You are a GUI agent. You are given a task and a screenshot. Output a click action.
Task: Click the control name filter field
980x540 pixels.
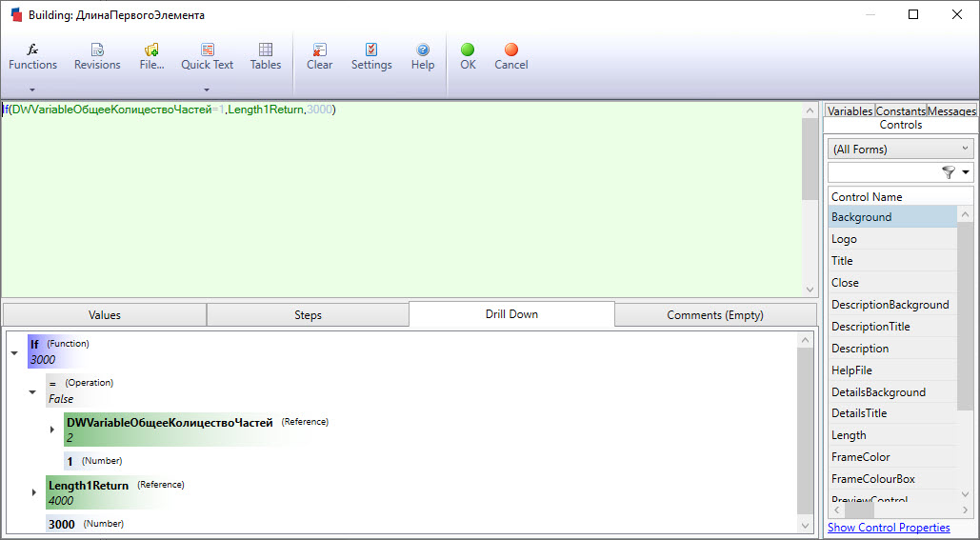pos(884,172)
